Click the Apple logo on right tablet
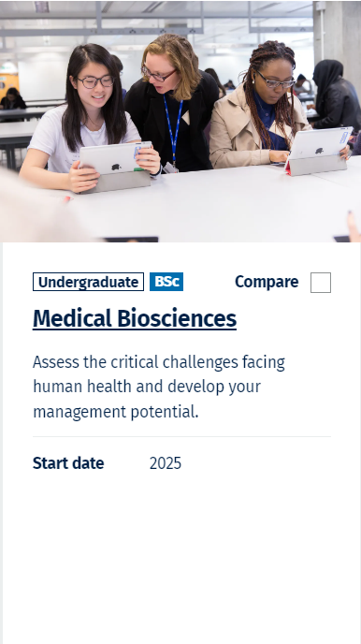This screenshot has height=644, width=361. coord(319,151)
